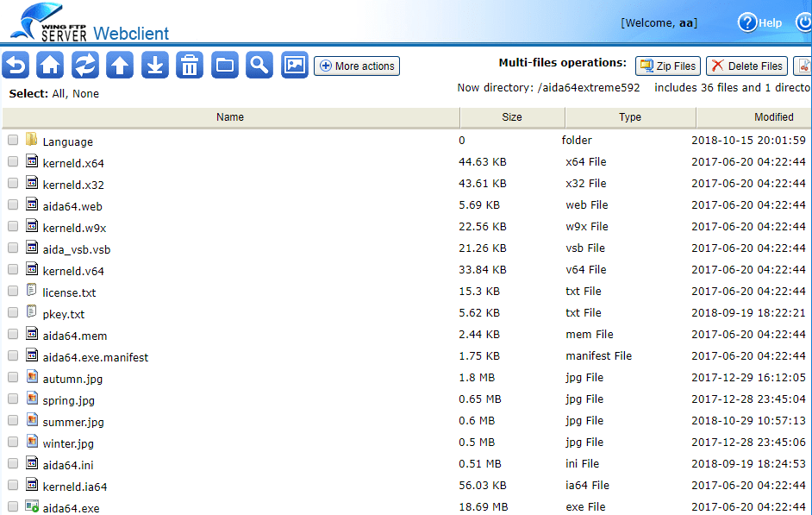Click the Download arrow icon
Image resolution: width=812 pixels, height=515 pixels.
point(155,66)
